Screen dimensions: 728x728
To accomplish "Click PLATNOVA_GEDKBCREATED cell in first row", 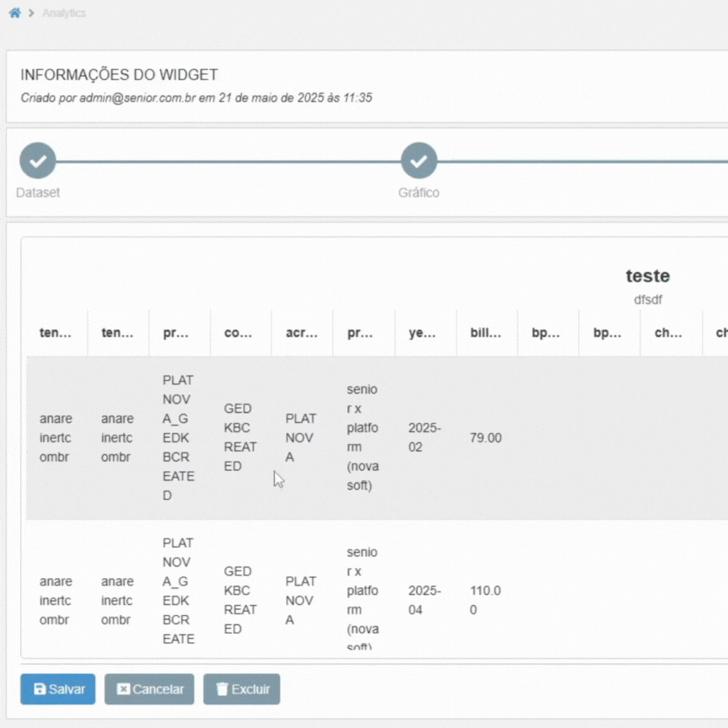I will pos(179,438).
